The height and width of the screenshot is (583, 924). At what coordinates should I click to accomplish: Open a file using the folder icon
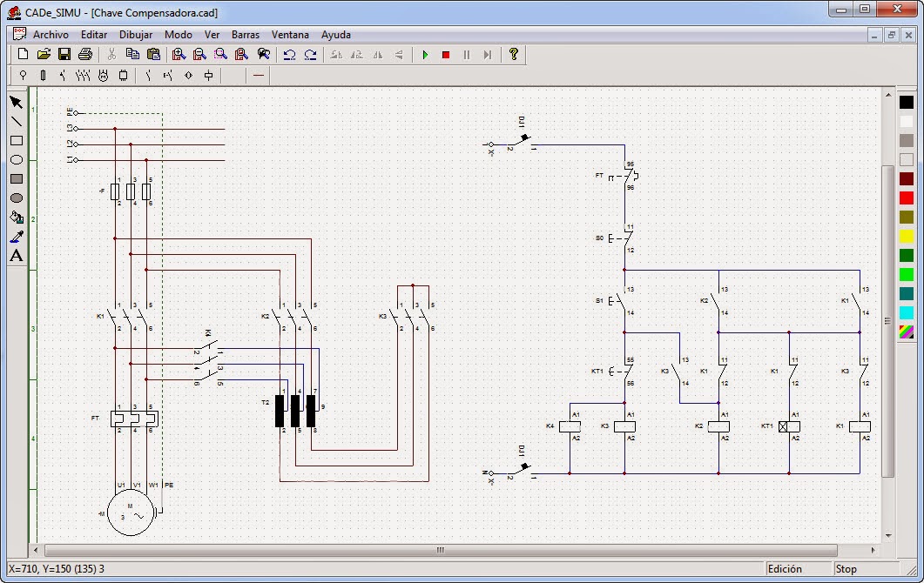44,54
